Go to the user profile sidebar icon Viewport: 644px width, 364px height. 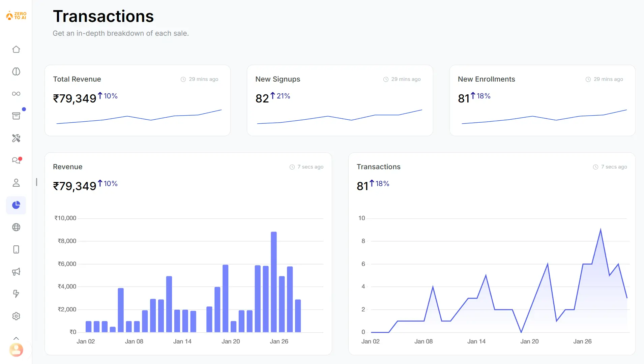(16, 183)
